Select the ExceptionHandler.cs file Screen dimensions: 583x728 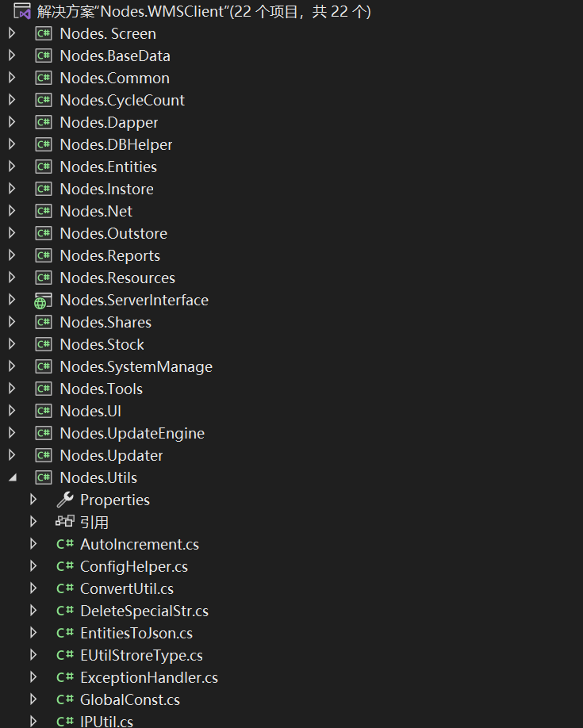(149, 677)
